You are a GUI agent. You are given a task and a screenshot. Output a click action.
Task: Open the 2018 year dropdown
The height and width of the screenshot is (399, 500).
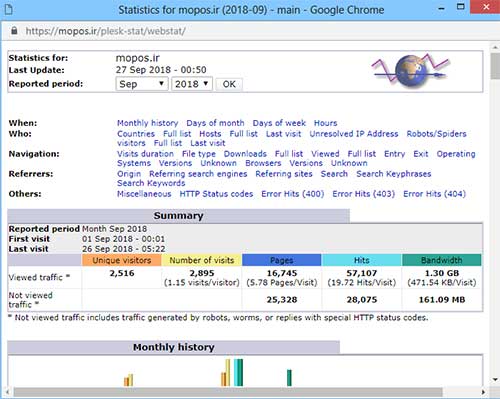[192, 84]
